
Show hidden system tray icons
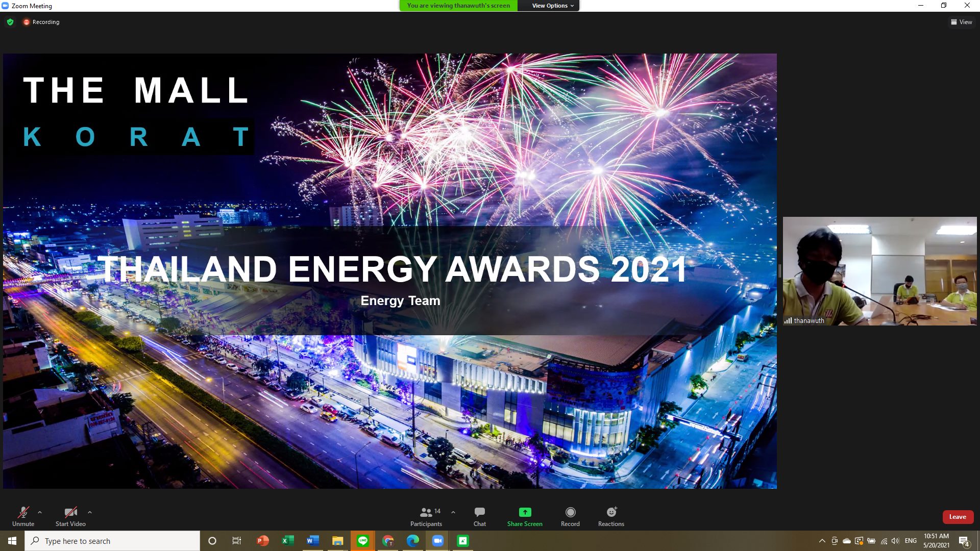[822, 541]
